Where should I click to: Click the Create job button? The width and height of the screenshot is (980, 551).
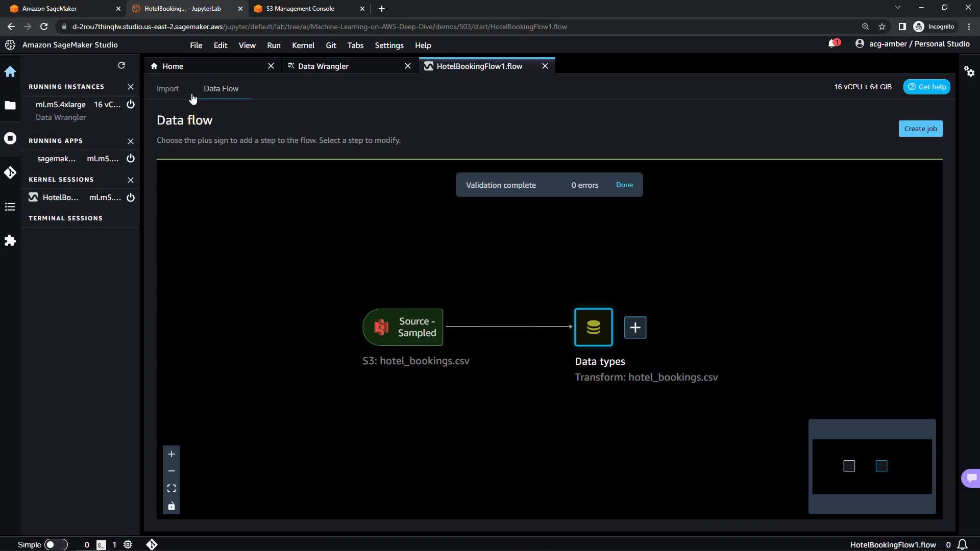click(920, 129)
